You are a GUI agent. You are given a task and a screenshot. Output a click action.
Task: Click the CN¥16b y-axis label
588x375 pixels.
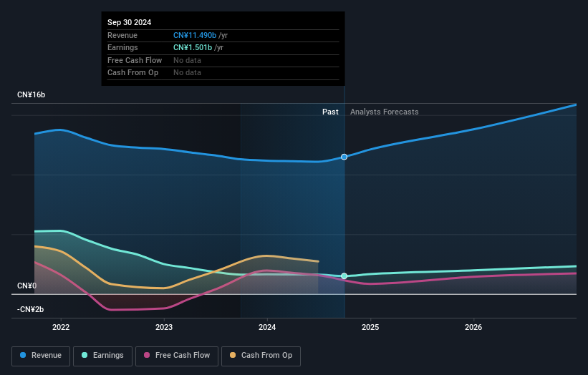coord(31,94)
